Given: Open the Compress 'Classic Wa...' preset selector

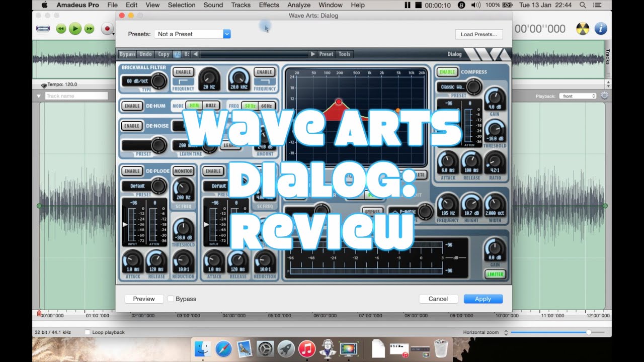Looking at the screenshot, I should 453,87.
